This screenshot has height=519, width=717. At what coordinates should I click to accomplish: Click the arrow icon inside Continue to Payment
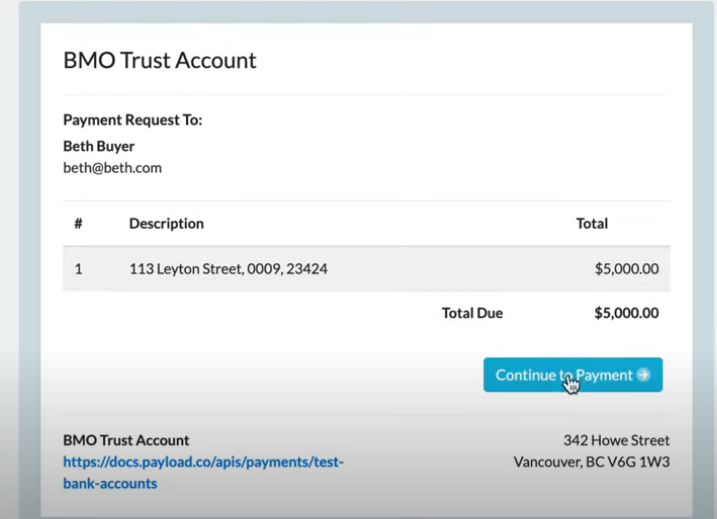pyautogui.click(x=643, y=375)
